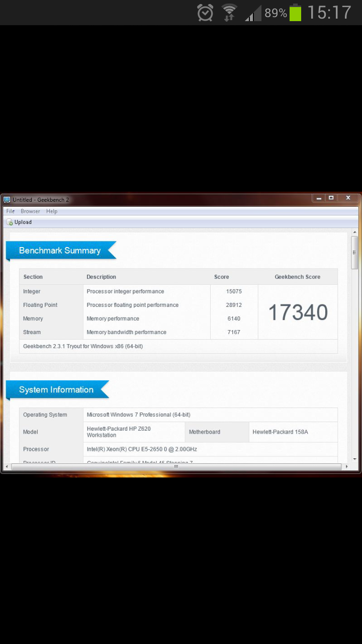
Task: Click the Motherboard label cell
Action: click(217, 432)
